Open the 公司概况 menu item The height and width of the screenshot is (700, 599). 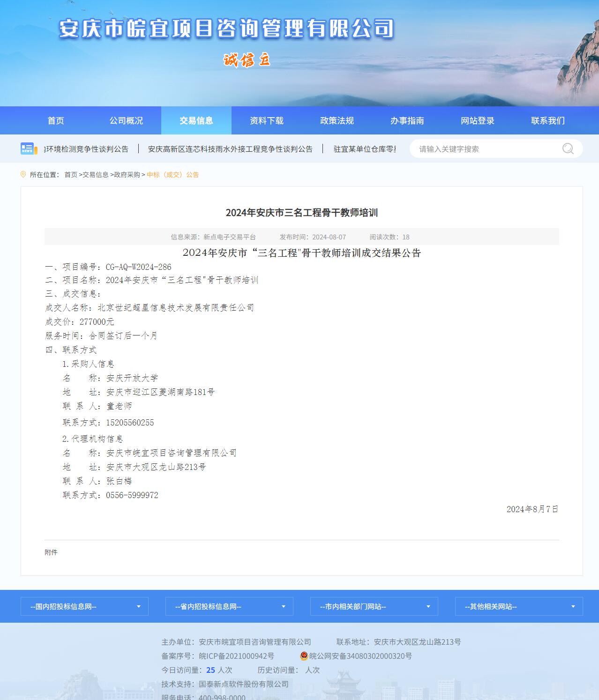(126, 121)
